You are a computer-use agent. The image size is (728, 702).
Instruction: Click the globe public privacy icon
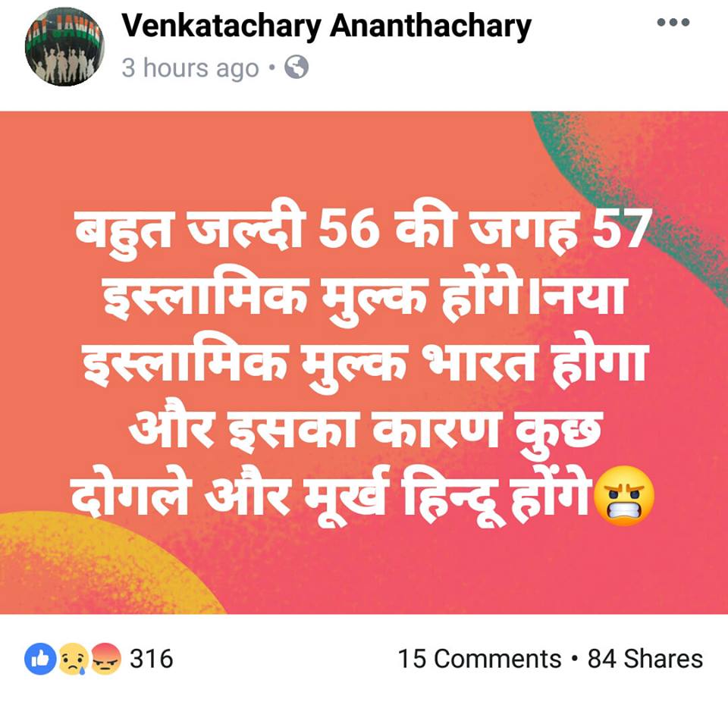[297, 67]
